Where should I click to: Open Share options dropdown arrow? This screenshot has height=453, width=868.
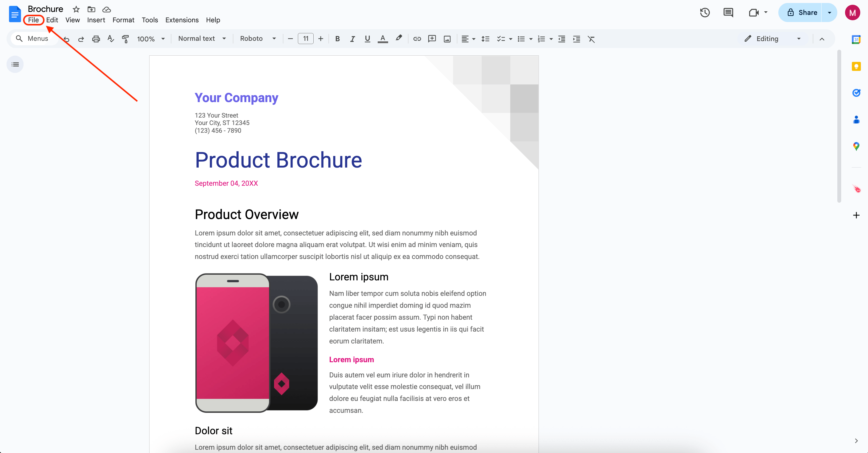(829, 13)
